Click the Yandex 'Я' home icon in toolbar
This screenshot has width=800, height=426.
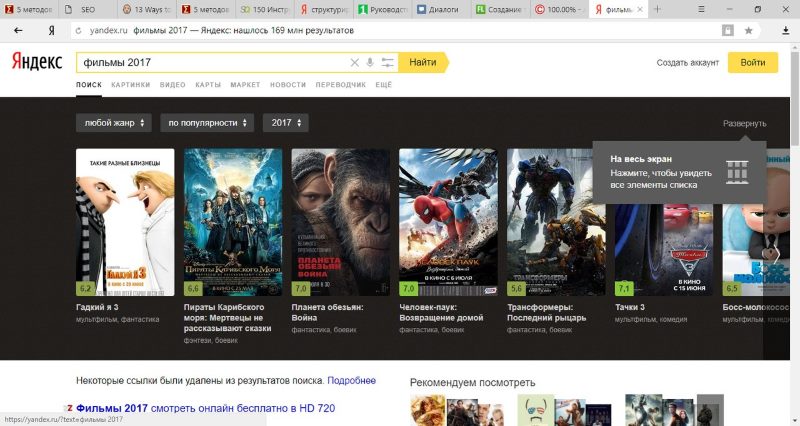[x=51, y=31]
